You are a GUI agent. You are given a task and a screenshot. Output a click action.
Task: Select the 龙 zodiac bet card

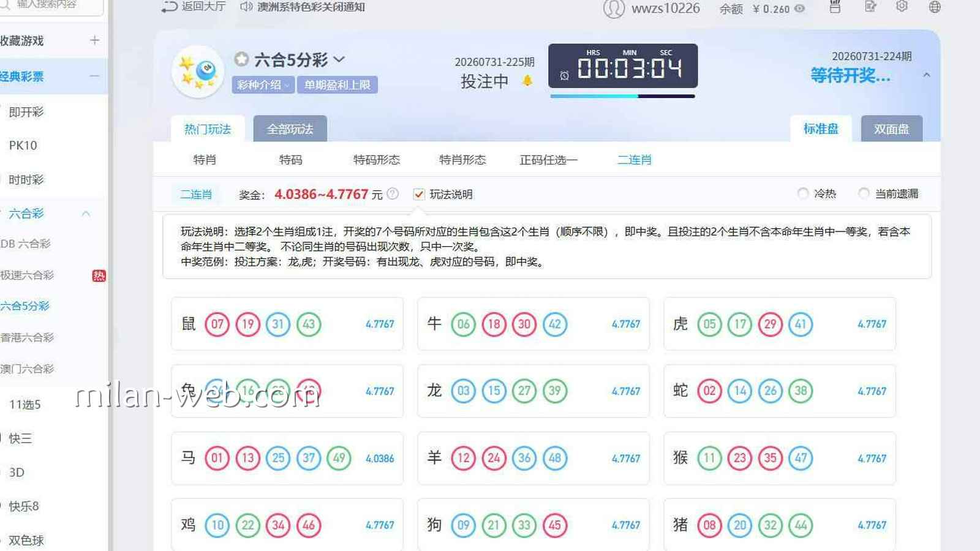click(533, 391)
